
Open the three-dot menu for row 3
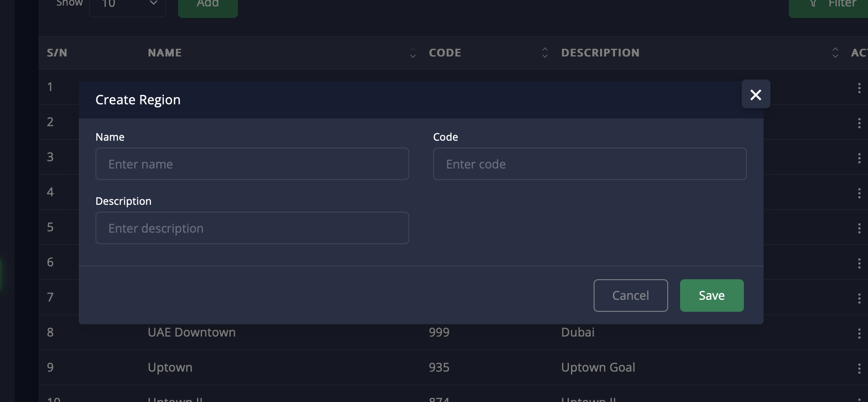click(x=859, y=158)
